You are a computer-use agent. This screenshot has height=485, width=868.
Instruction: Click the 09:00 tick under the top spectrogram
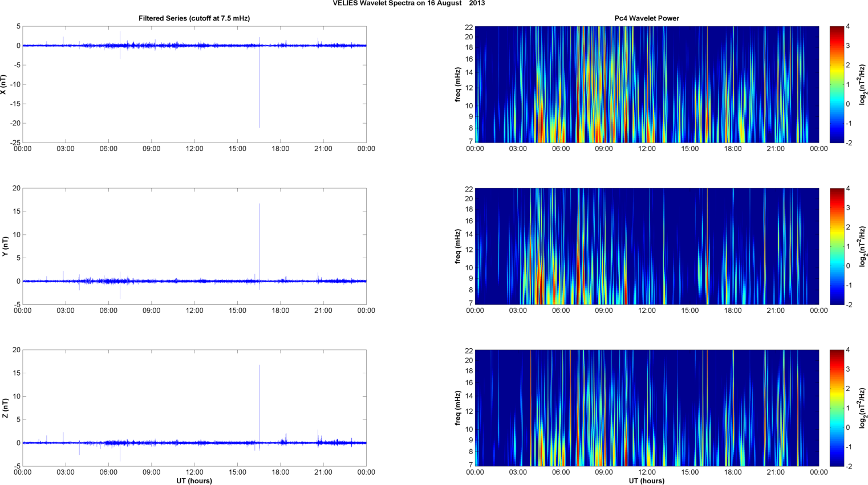pos(603,149)
